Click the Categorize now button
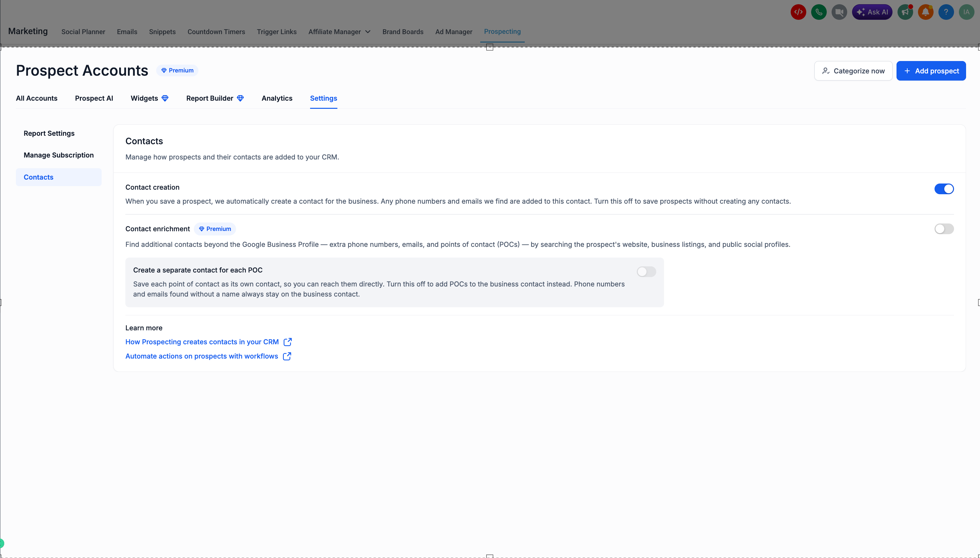The width and height of the screenshot is (980, 558). 853,71
